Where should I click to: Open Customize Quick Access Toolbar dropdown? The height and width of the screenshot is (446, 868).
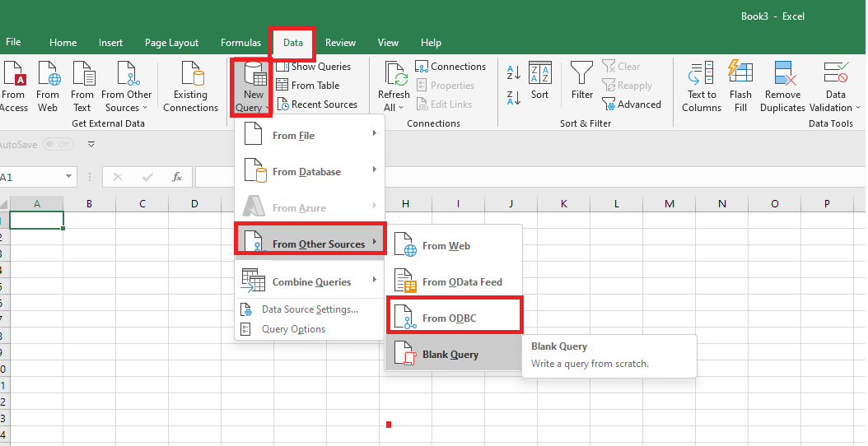pos(91,145)
